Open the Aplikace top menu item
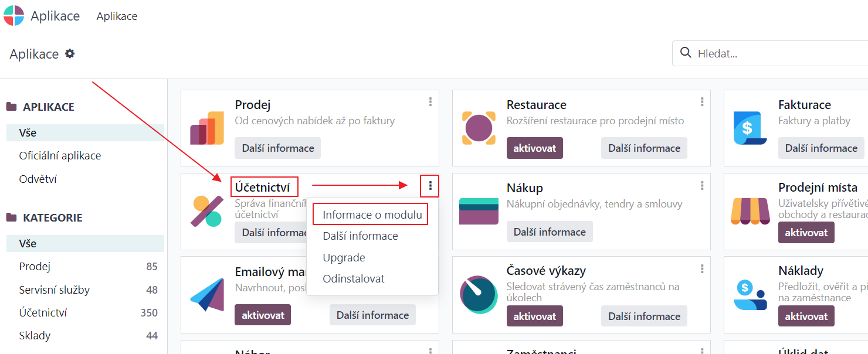 pyautogui.click(x=117, y=16)
